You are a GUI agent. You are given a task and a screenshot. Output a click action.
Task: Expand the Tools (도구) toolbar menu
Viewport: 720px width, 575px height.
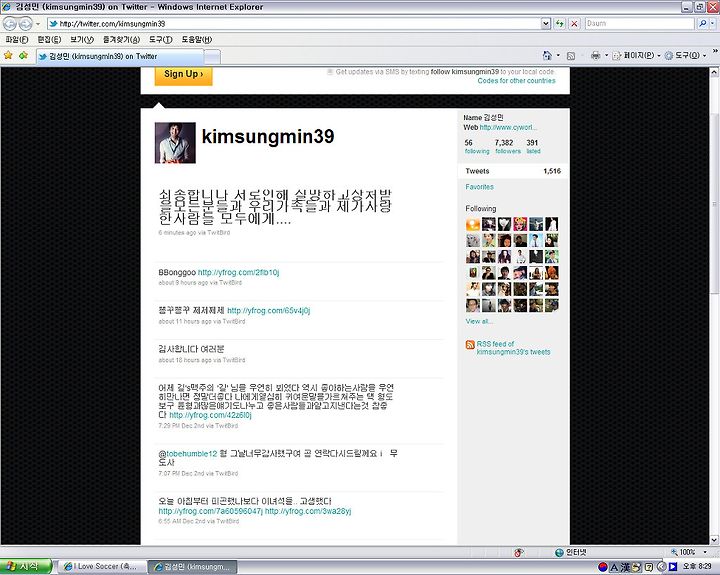686,56
